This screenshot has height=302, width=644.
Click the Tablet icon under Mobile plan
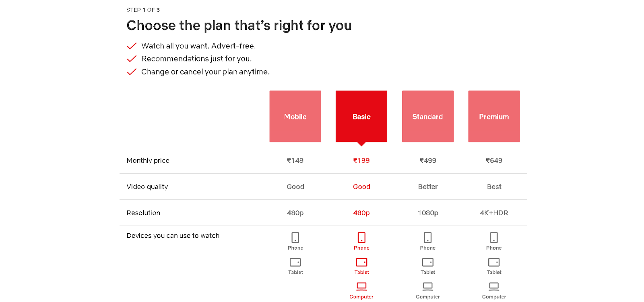pyautogui.click(x=295, y=262)
